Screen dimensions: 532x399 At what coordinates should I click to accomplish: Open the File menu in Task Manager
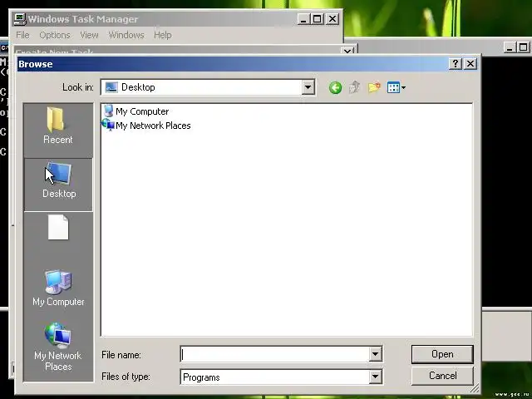point(22,35)
